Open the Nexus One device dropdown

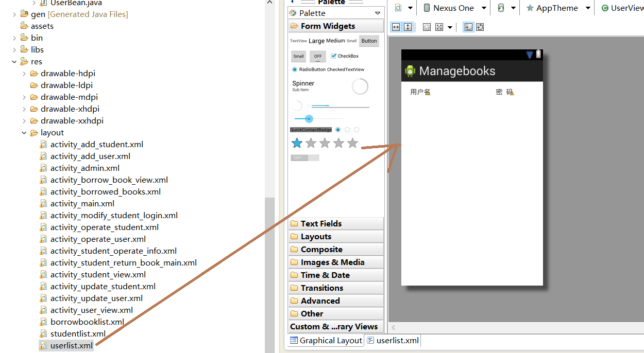tap(484, 8)
